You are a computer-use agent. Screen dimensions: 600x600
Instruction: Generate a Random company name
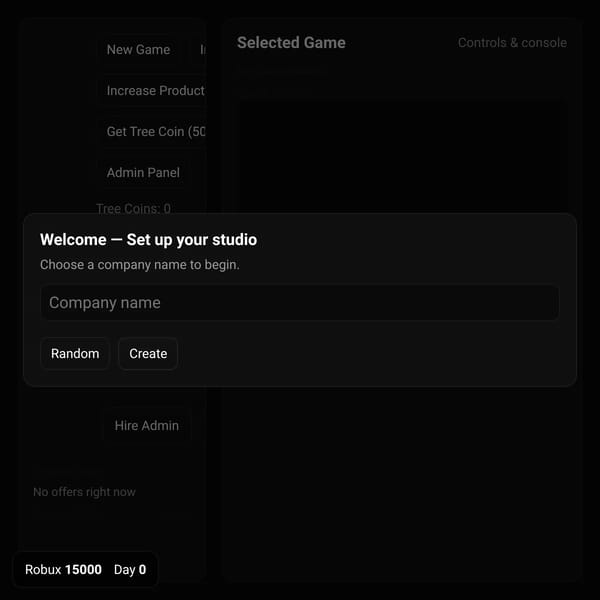75,354
